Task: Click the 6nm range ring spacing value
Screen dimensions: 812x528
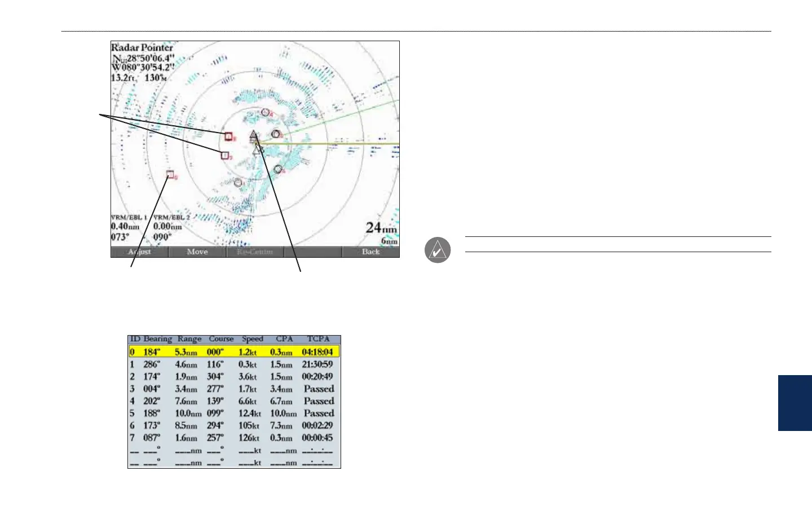Action: click(389, 241)
